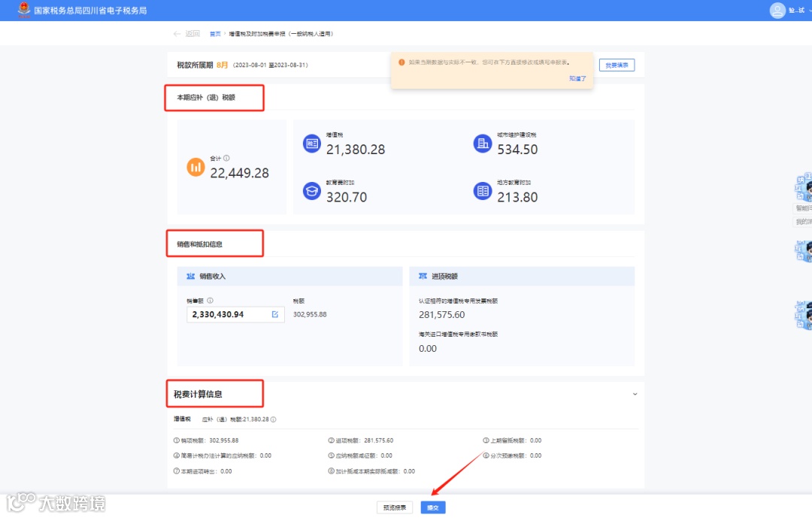The width and height of the screenshot is (812, 518).
Task: Open the 首页 breadcrumb link
Action: [215, 34]
